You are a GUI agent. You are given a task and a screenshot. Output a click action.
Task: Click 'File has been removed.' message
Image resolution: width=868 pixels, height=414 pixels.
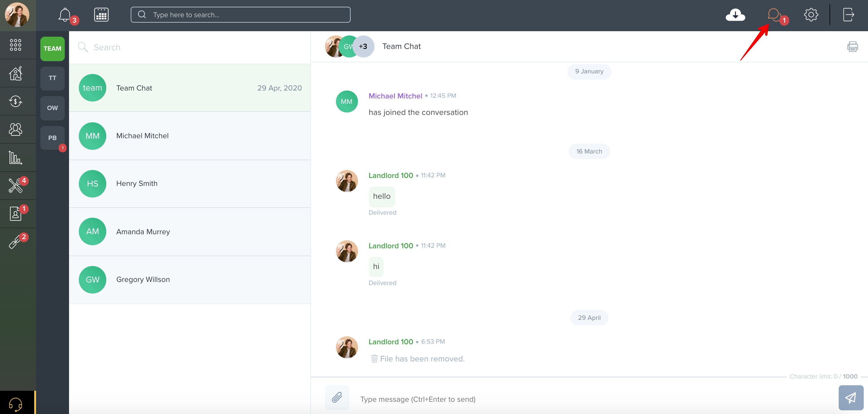[422, 359]
